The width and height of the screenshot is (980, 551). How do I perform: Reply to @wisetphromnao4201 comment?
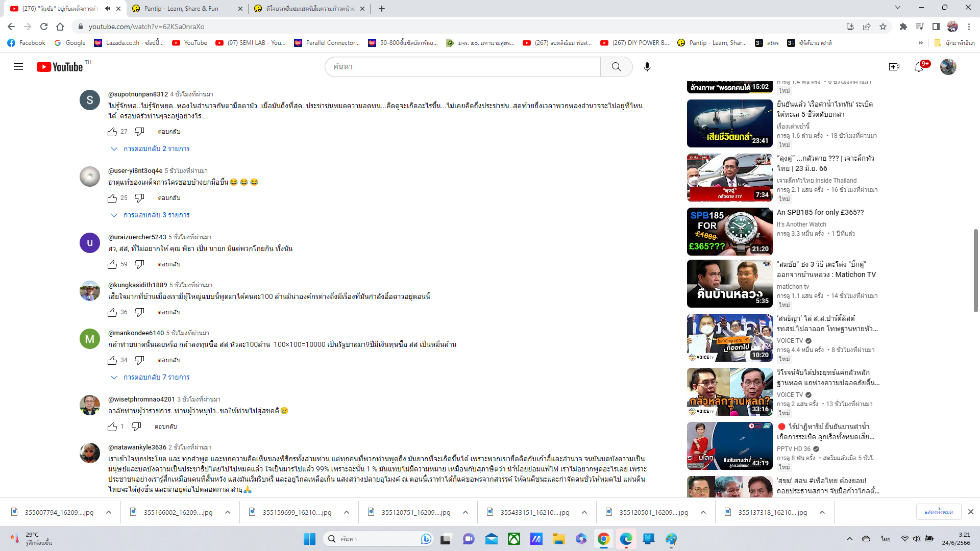166,427
